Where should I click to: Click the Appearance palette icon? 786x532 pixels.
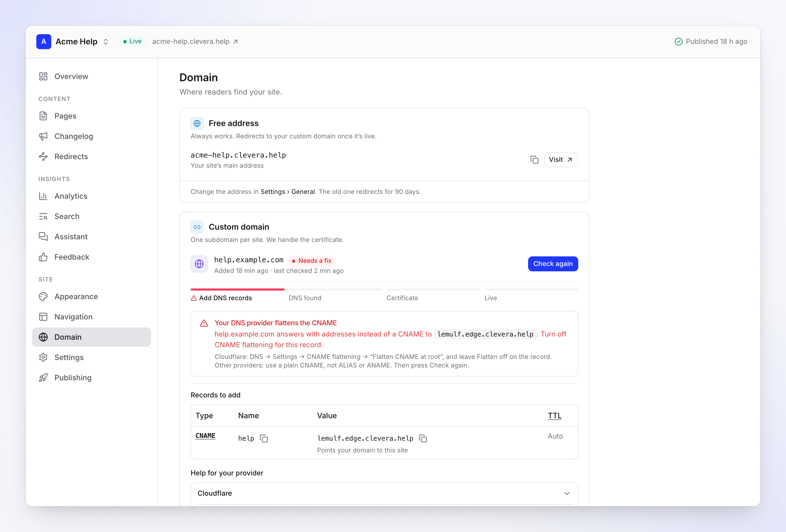point(43,297)
